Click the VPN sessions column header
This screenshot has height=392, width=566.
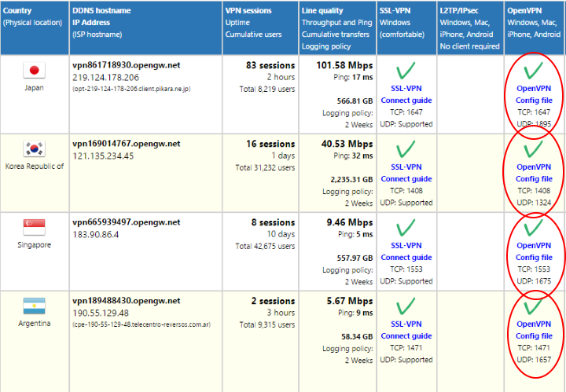click(x=248, y=11)
